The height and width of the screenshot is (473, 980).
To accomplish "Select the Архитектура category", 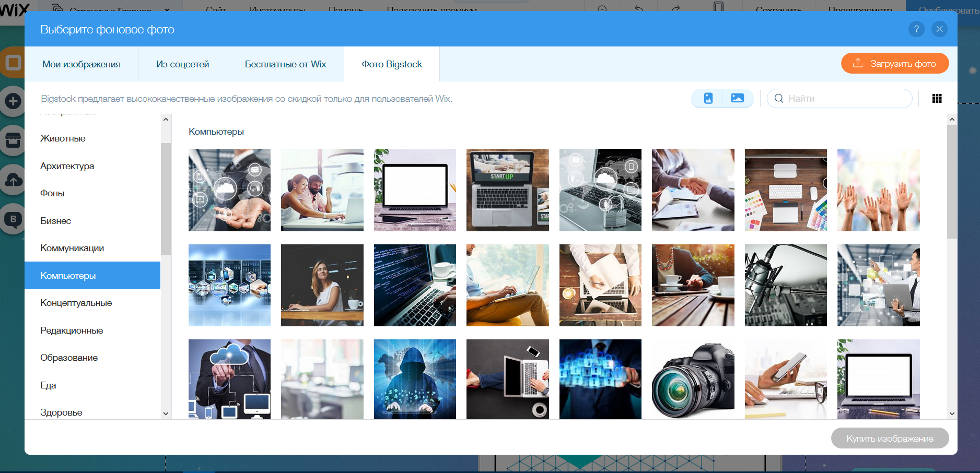I will (x=92, y=166).
